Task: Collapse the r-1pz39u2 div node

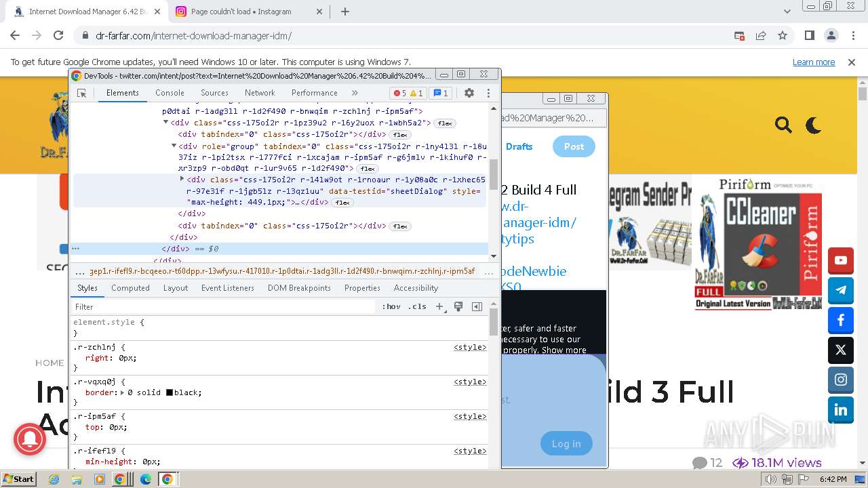Action: (x=165, y=123)
